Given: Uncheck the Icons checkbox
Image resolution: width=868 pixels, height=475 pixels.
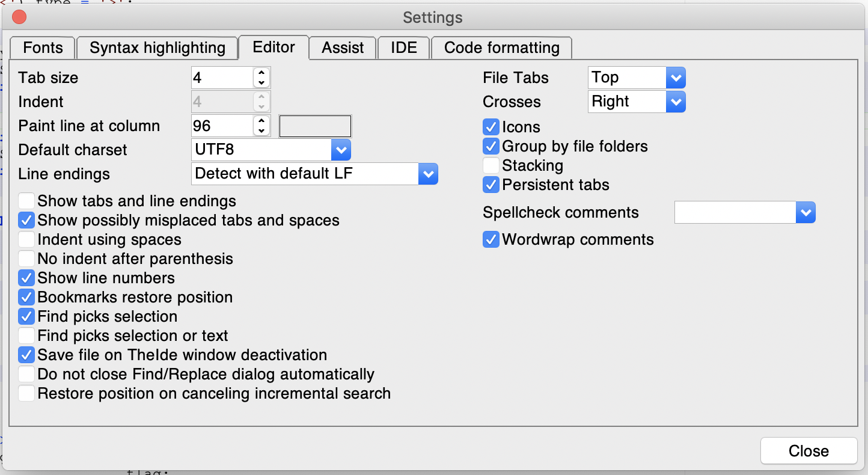Looking at the screenshot, I should click(491, 127).
